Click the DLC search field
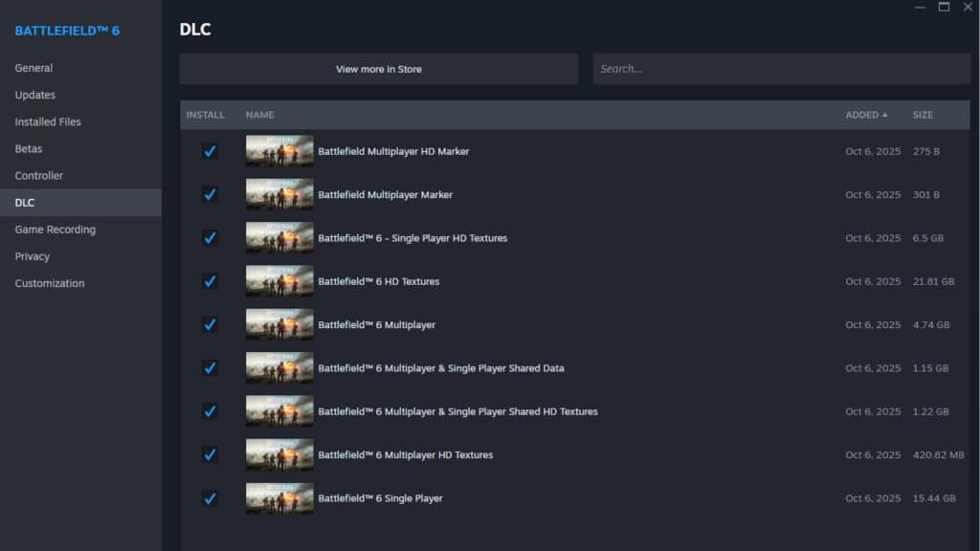The width and height of the screenshot is (980, 551). [x=781, y=69]
